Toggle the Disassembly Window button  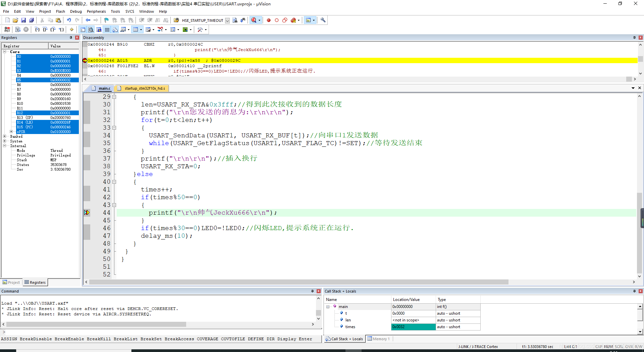(x=91, y=30)
